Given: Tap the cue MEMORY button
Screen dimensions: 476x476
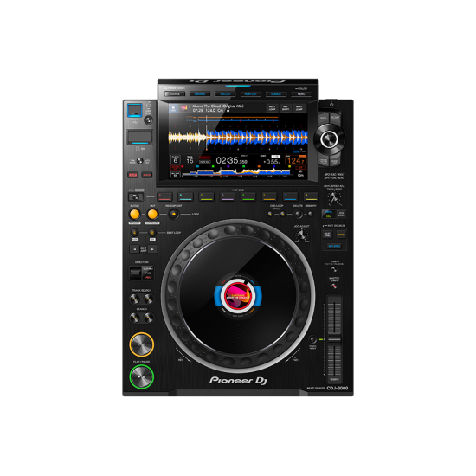Looking at the screenshot, I should tap(310, 214).
